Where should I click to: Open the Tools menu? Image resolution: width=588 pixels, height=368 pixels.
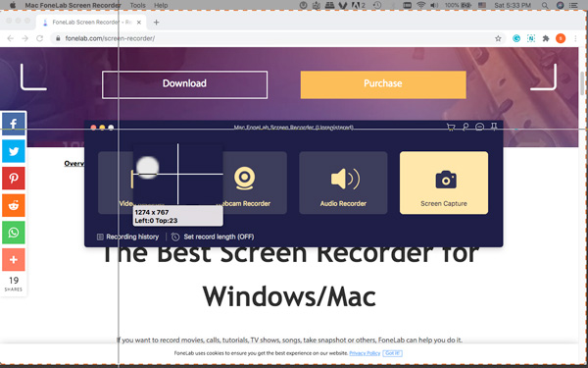(137, 5)
